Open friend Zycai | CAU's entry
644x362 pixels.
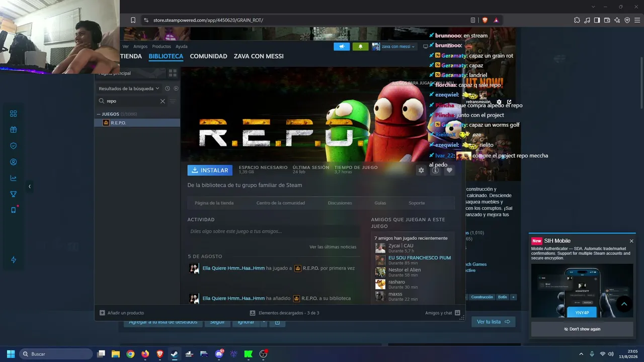click(x=413, y=248)
